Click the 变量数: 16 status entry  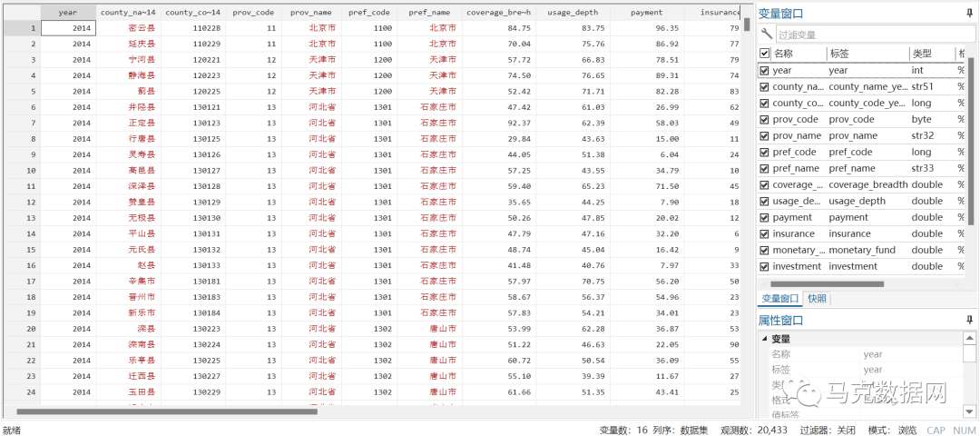[622, 430]
